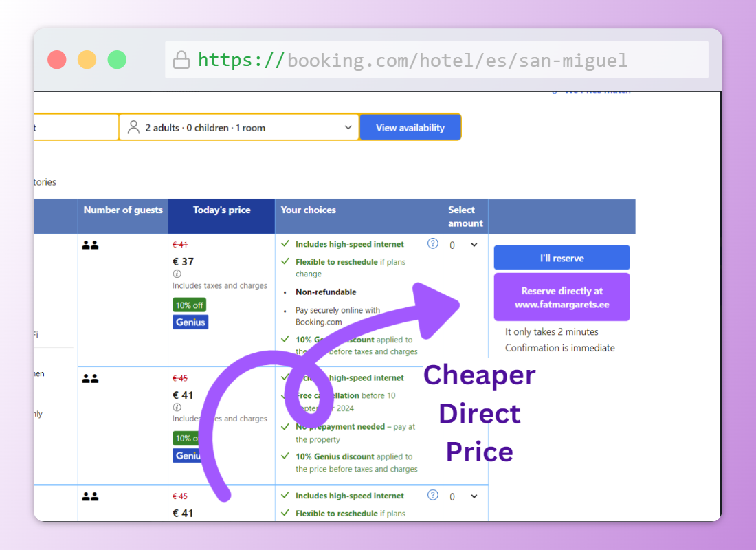
Task: Click the info icon below the second row's €41 price
Action: [177, 407]
